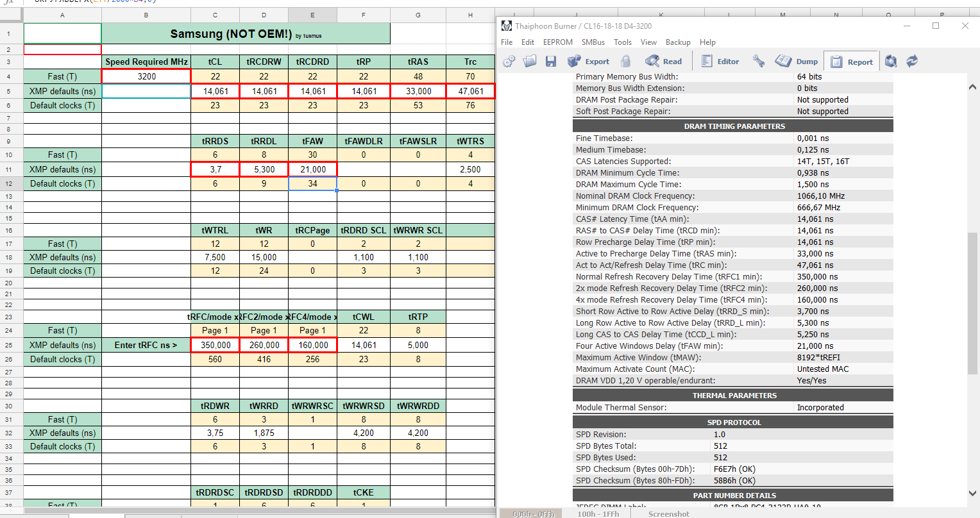The image size is (980, 518).
Task: Click the Export toolbar button
Action: coord(589,62)
